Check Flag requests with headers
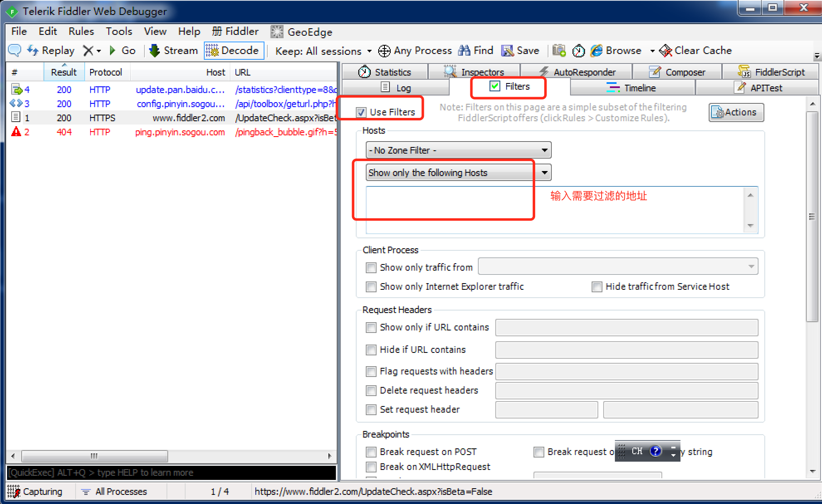822x504 pixels. (x=371, y=371)
